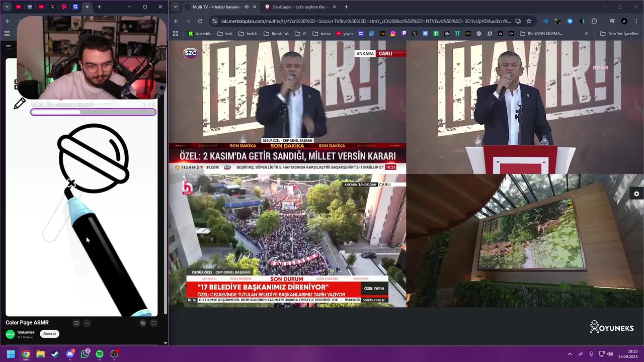The width and height of the screenshot is (644, 362).
Task: Open OBS Studio from the taskbar
Action: pyautogui.click(x=115, y=354)
